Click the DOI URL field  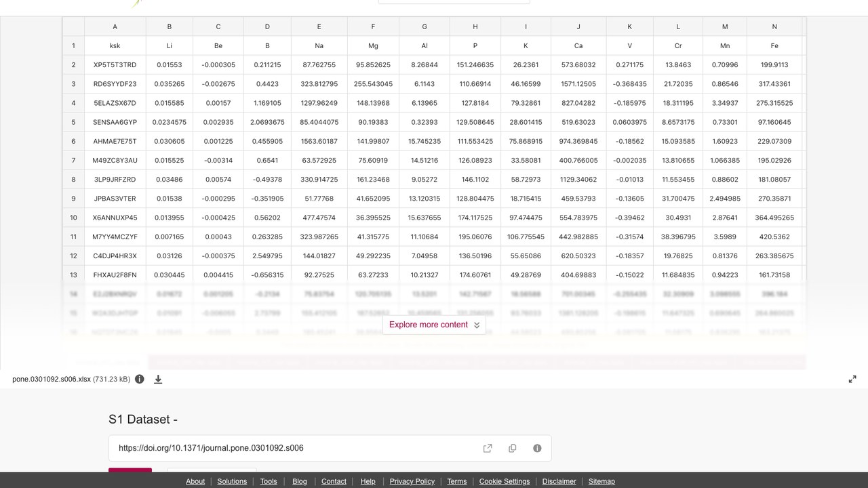point(330,448)
